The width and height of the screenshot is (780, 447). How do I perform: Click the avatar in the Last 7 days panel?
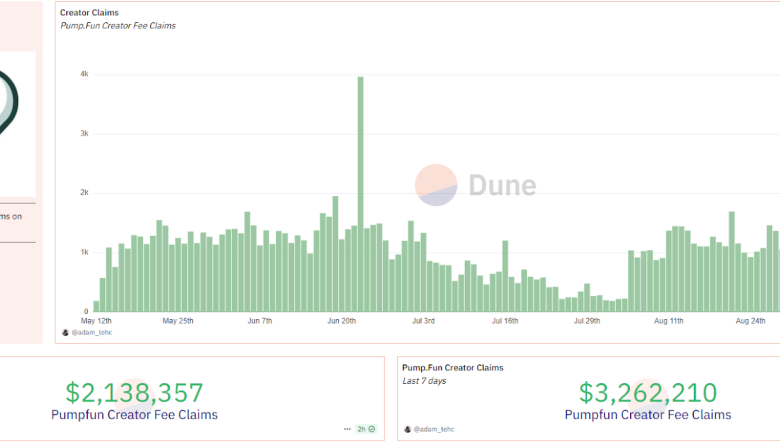(x=407, y=429)
